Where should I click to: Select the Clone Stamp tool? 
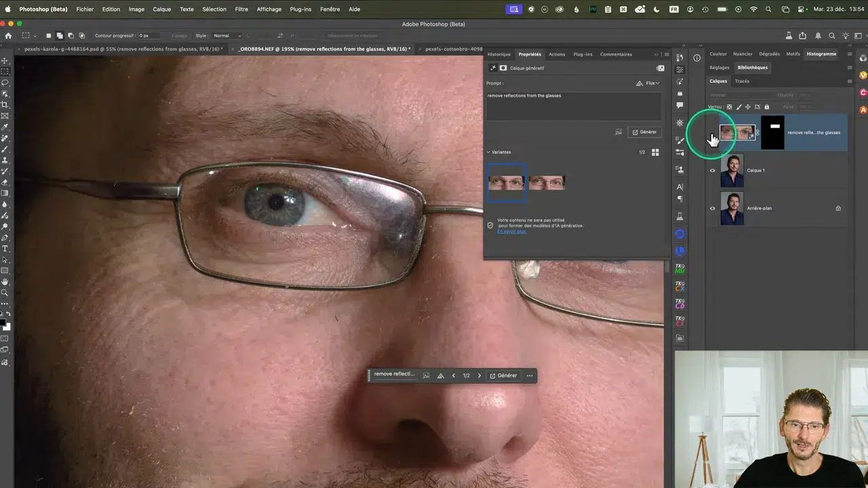[x=5, y=161]
